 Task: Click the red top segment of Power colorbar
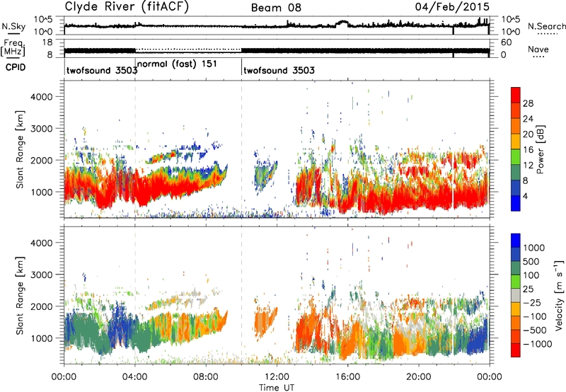tap(516, 95)
